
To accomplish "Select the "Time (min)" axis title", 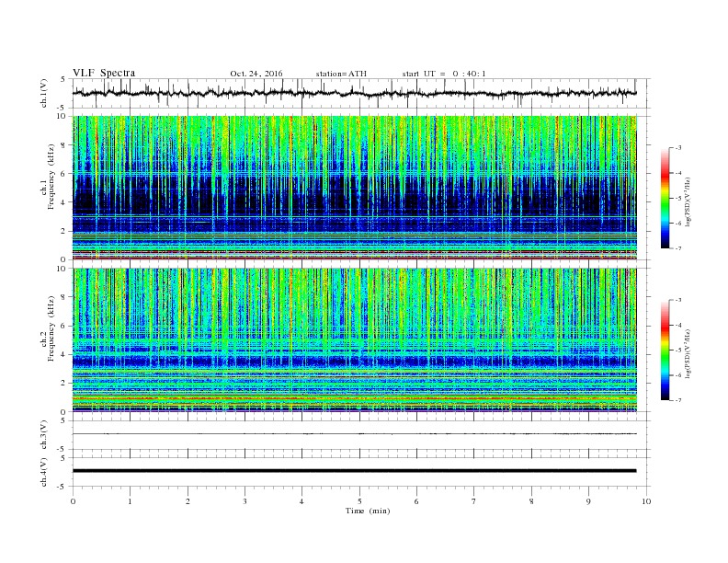I will point(368,511).
